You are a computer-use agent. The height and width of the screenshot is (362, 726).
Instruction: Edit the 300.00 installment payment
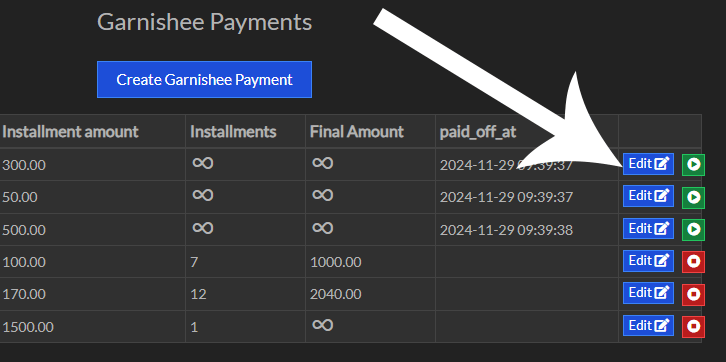tap(648, 164)
